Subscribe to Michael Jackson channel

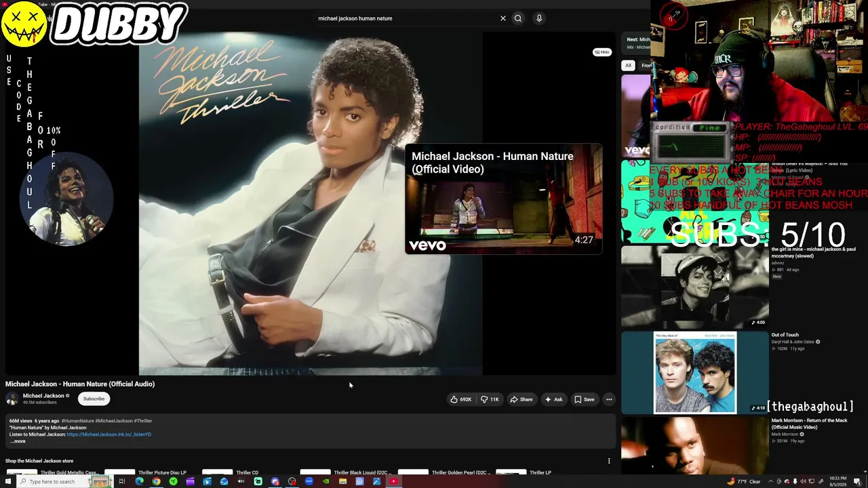(x=94, y=399)
